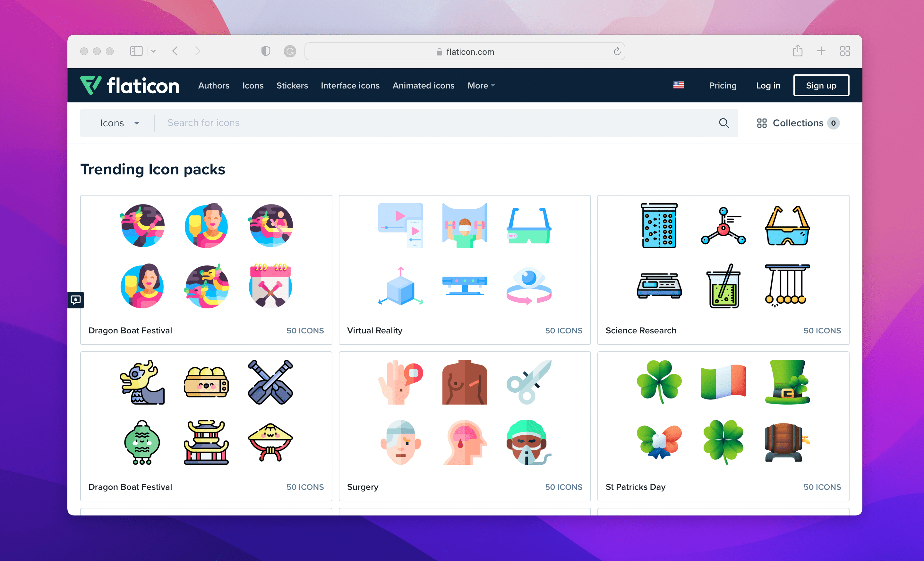Select the Stickers tab
This screenshot has width=924, height=561.
[292, 84]
